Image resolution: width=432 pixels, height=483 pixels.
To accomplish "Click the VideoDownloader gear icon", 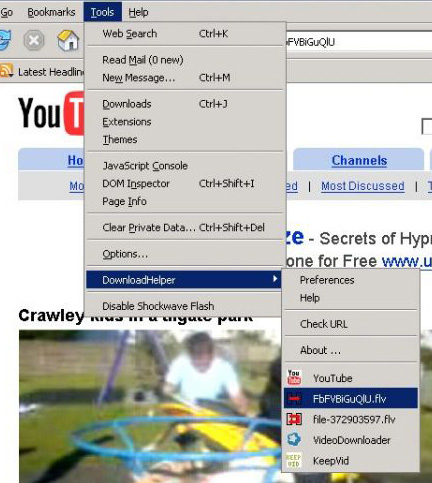I will tap(294, 440).
